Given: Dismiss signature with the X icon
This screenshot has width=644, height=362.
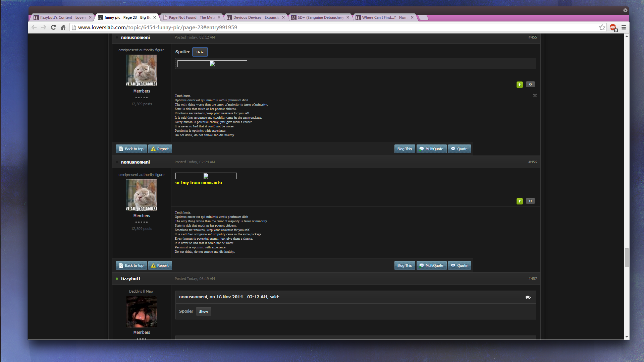Looking at the screenshot, I should tap(535, 96).
